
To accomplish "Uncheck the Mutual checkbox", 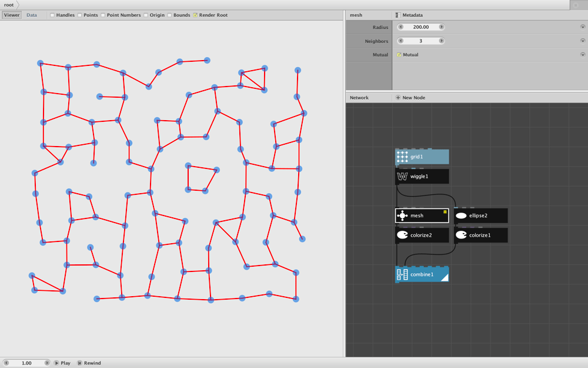I will tap(399, 55).
